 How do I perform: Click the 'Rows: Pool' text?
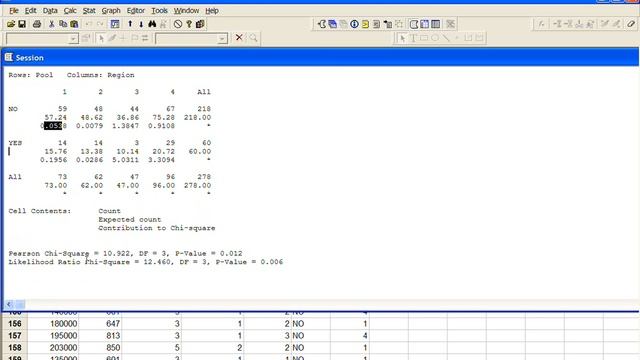click(31, 75)
